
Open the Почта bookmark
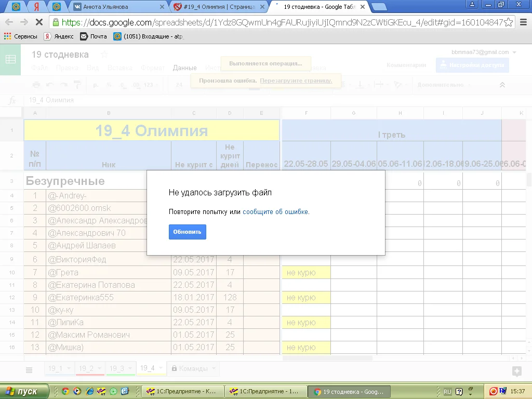[x=94, y=36]
